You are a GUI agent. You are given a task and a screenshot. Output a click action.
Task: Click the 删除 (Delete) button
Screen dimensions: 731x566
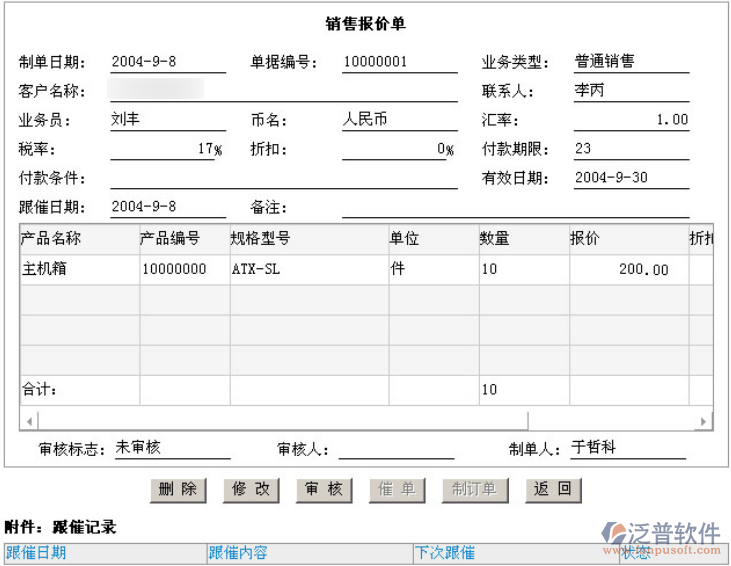pyautogui.click(x=178, y=489)
